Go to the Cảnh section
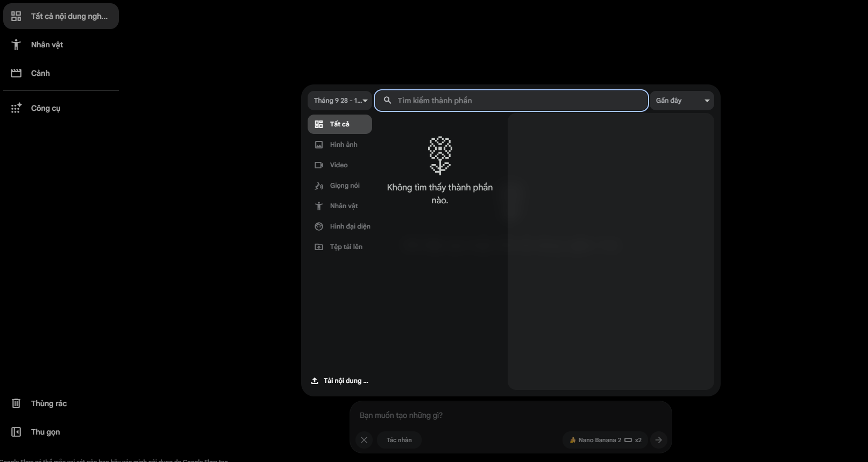The width and height of the screenshot is (868, 462). (61, 73)
